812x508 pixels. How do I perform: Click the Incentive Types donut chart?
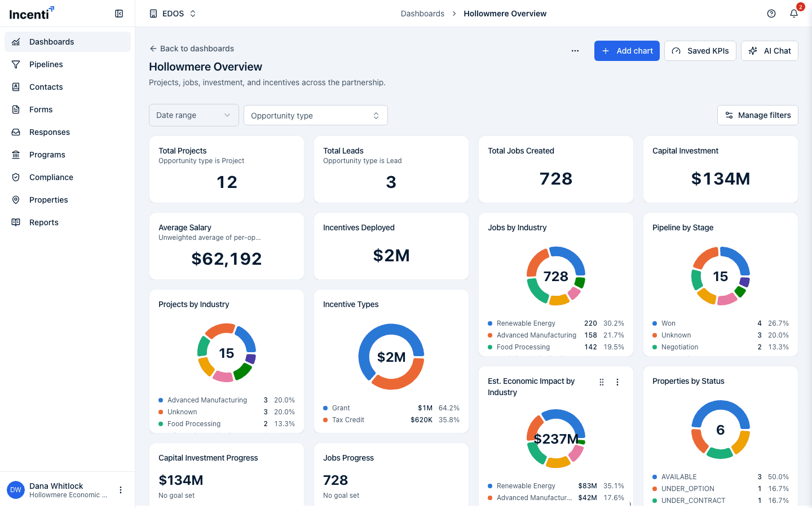(x=391, y=357)
